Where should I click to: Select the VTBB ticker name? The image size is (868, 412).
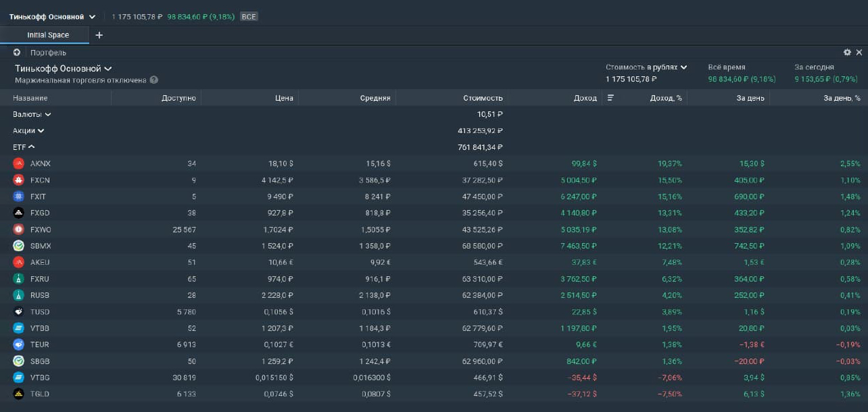[40, 328]
